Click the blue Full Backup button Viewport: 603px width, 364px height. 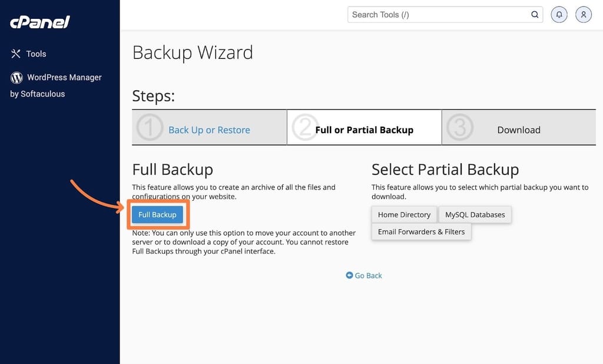(x=157, y=215)
